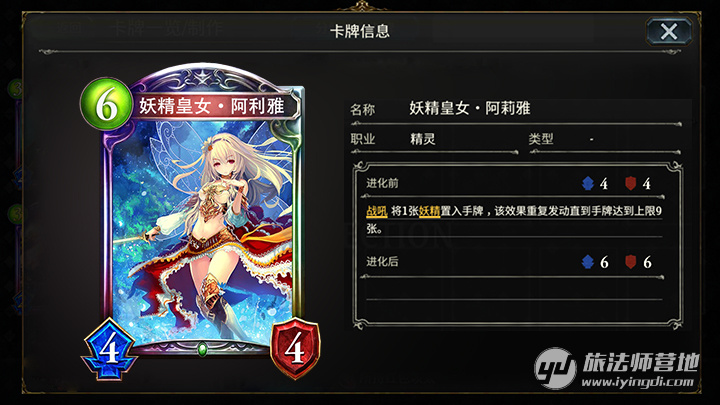
Task: Click the 职业 value 精灵
Action: [422, 139]
